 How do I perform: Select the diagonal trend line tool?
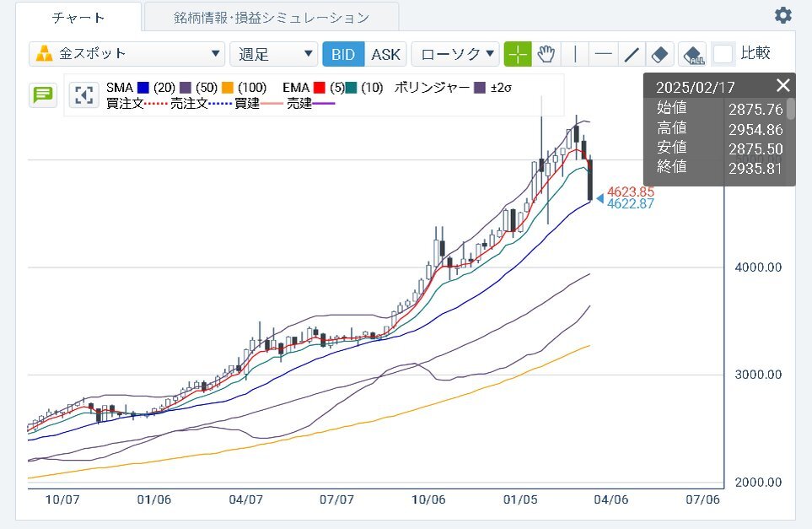(x=631, y=54)
